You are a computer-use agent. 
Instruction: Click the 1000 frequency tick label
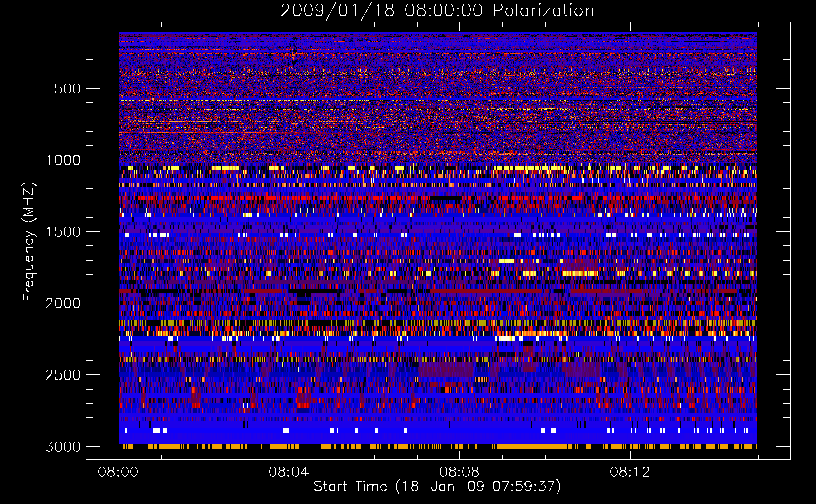pos(63,160)
